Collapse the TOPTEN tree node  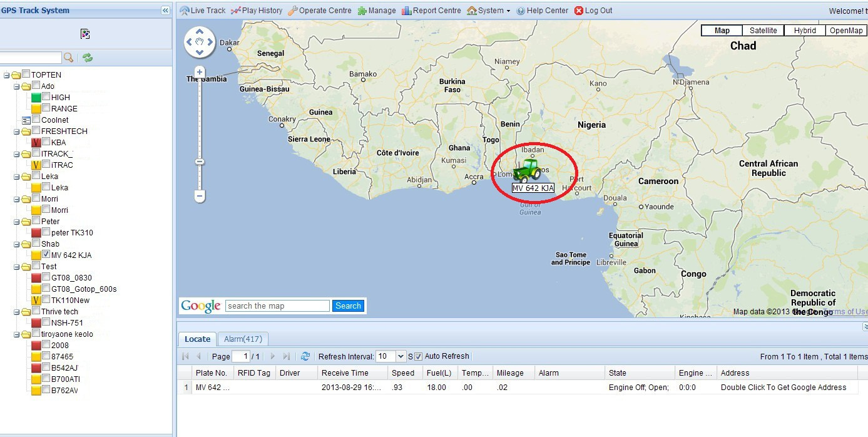coord(6,75)
